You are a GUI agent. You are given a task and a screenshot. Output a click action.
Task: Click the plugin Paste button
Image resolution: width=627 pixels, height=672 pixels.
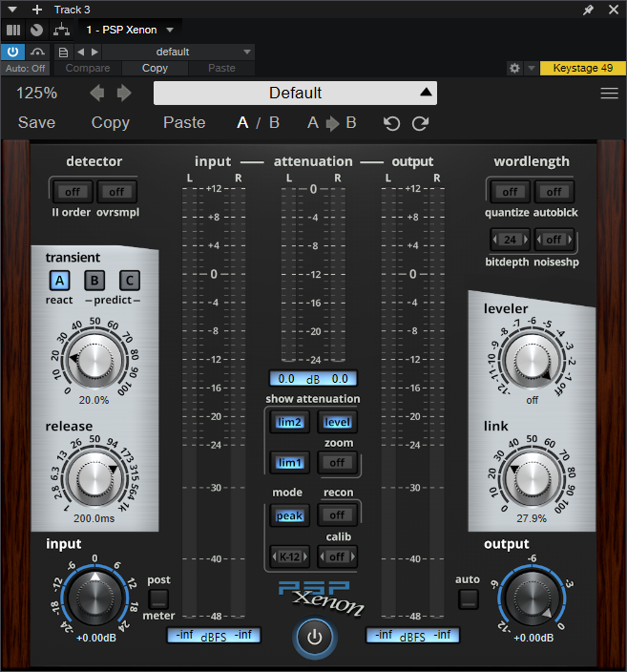[x=184, y=122]
